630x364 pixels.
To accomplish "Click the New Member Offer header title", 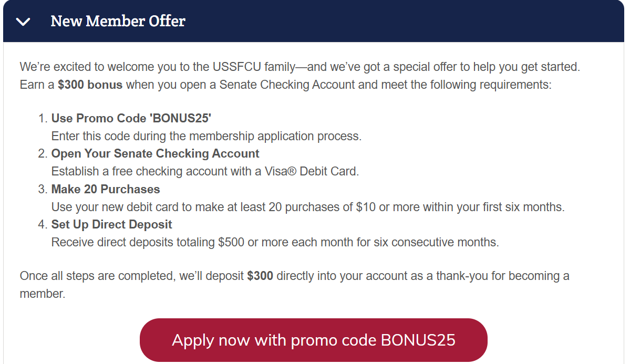I will tap(118, 22).
